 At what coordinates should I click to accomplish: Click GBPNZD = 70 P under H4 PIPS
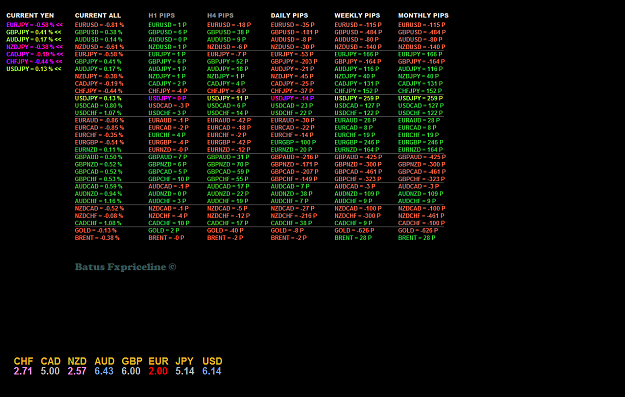click(x=228, y=164)
